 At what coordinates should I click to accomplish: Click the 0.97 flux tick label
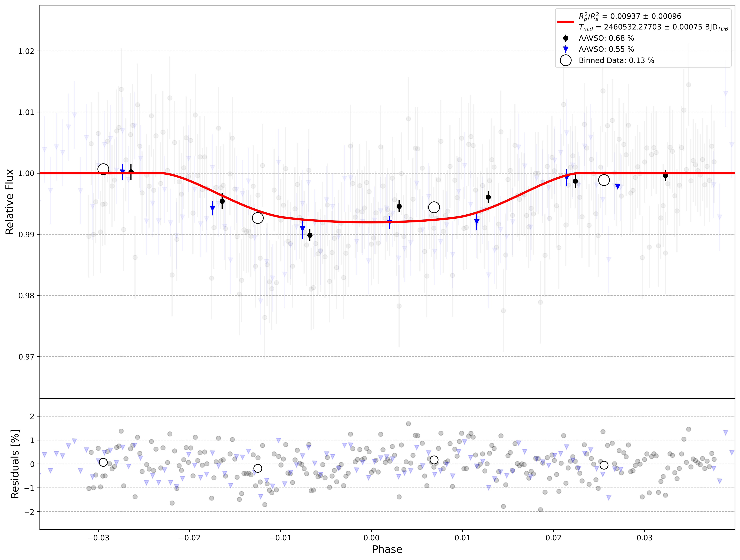point(26,357)
